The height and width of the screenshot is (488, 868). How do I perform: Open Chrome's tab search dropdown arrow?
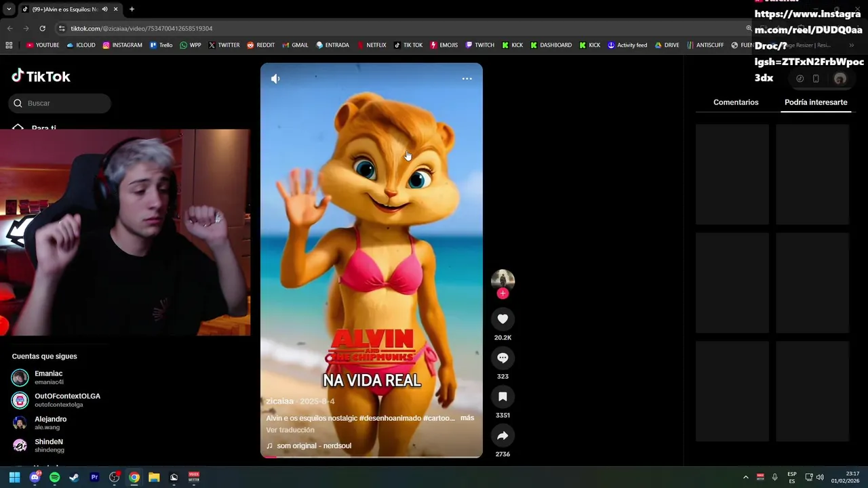[x=9, y=9]
